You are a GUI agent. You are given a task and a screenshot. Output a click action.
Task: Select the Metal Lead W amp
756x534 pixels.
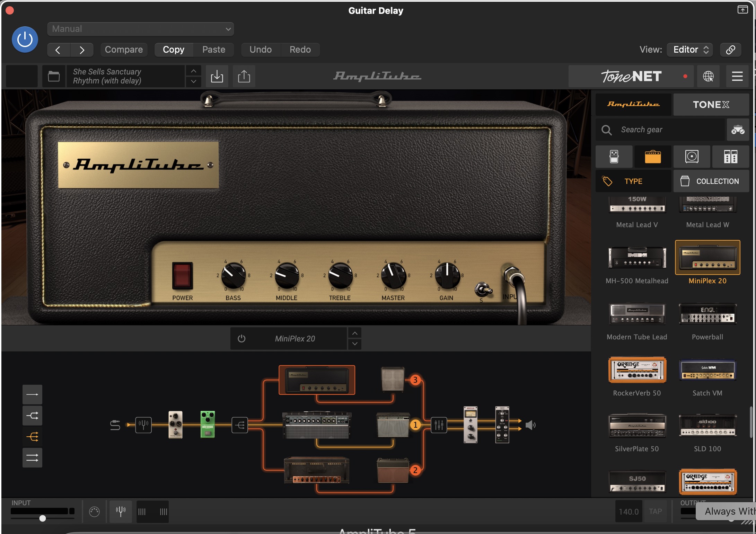707,212
